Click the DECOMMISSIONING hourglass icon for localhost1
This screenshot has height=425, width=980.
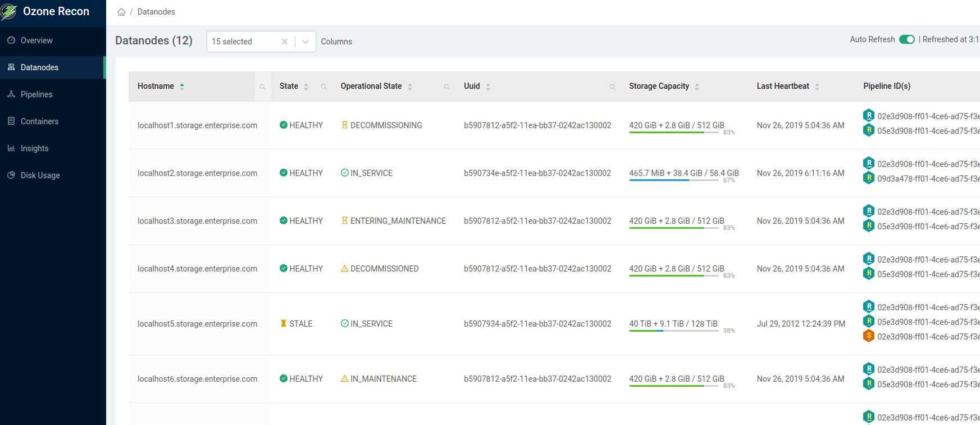click(345, 125)
